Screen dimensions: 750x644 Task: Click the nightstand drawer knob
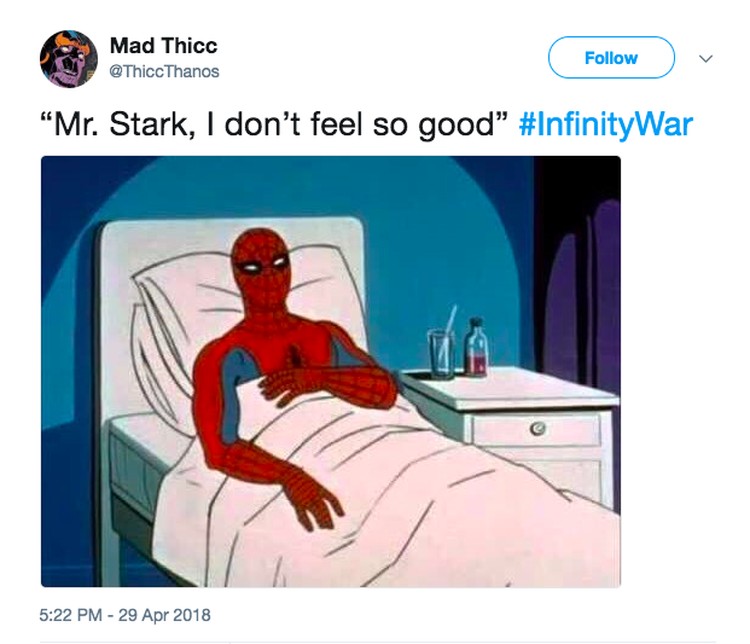coord(538,428)
